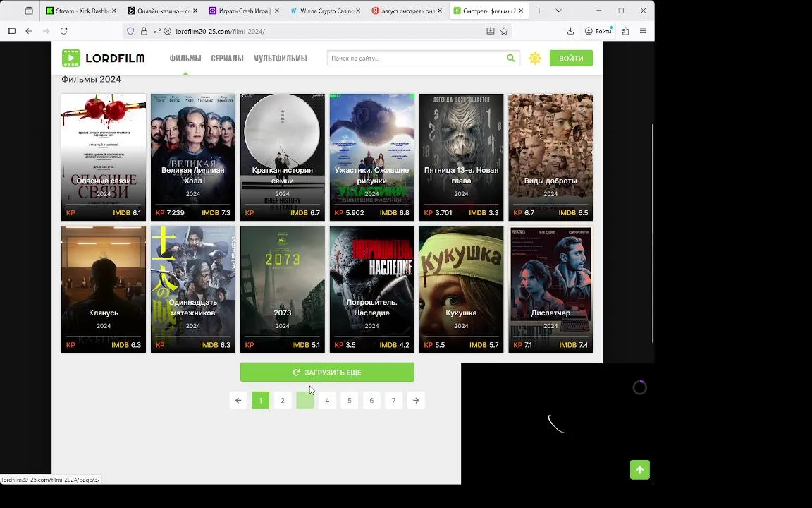Go to page 2 in pagination
Image resolution: width=812 pixels, height=508 pixels.
coord(282,400)
